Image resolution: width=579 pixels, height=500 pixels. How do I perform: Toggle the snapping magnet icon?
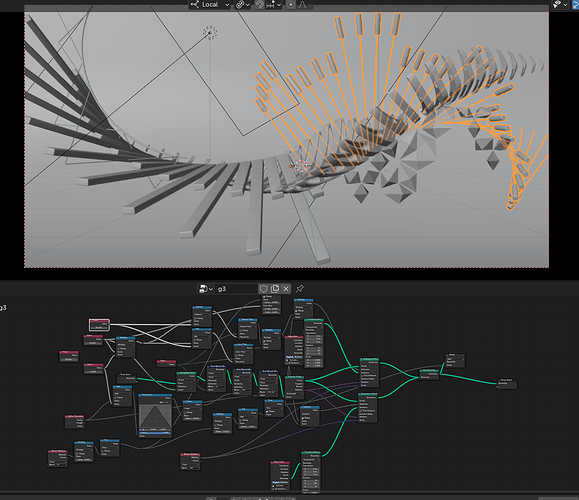(x=260, y=5)
